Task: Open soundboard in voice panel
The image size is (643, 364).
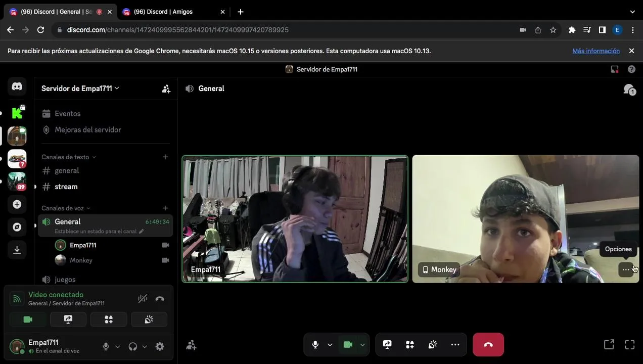Action: pyautogui.click(x=149, y=320)
